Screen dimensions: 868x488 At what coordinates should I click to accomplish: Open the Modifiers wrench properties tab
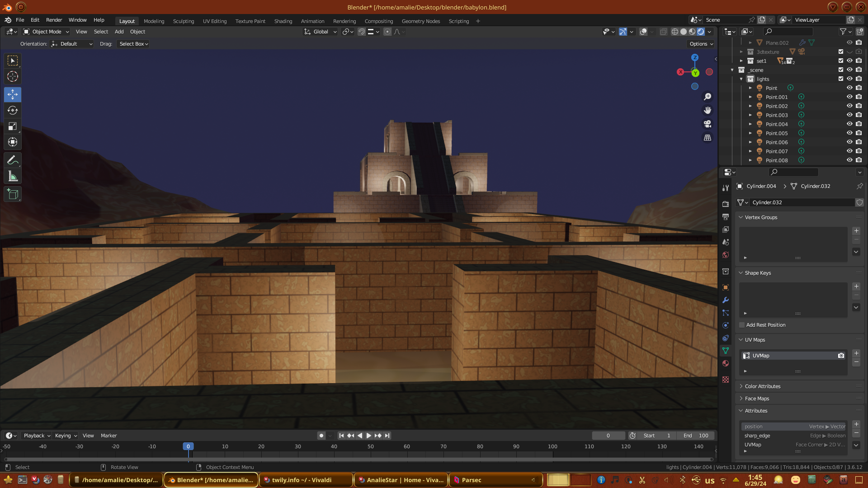click(x=726, y=300)
